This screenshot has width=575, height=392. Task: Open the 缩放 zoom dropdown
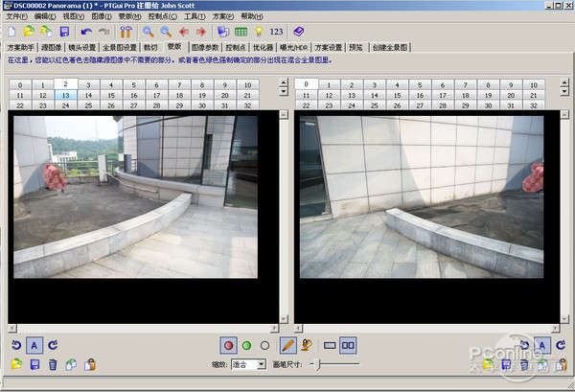coord(261,365)
